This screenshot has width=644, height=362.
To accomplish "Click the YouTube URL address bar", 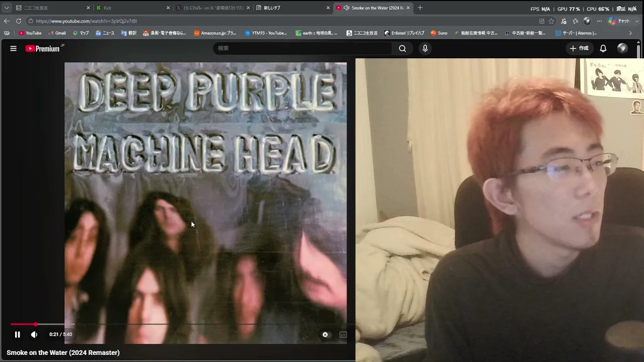I will point(282,21).
